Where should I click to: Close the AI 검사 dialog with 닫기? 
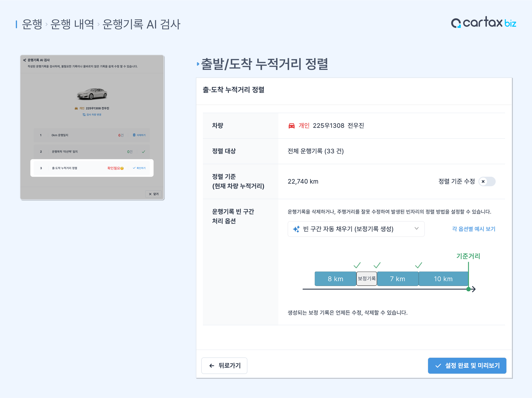(153, 194)
